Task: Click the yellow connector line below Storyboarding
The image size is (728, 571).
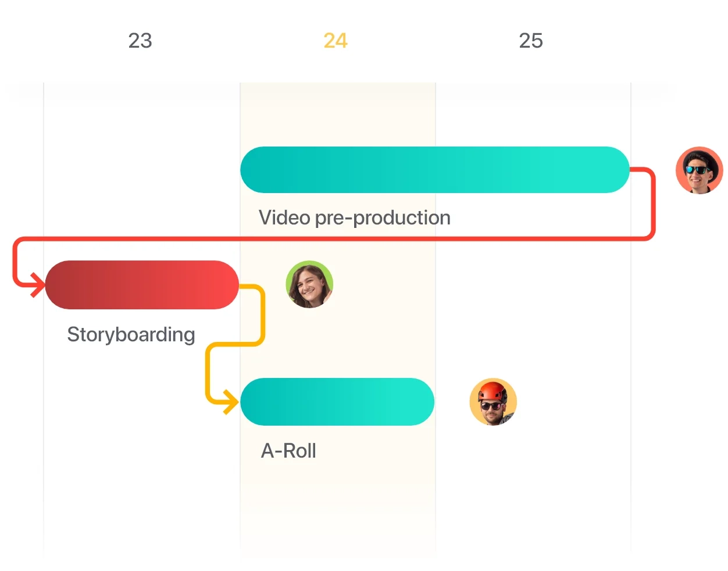Action: click(235, 344)
